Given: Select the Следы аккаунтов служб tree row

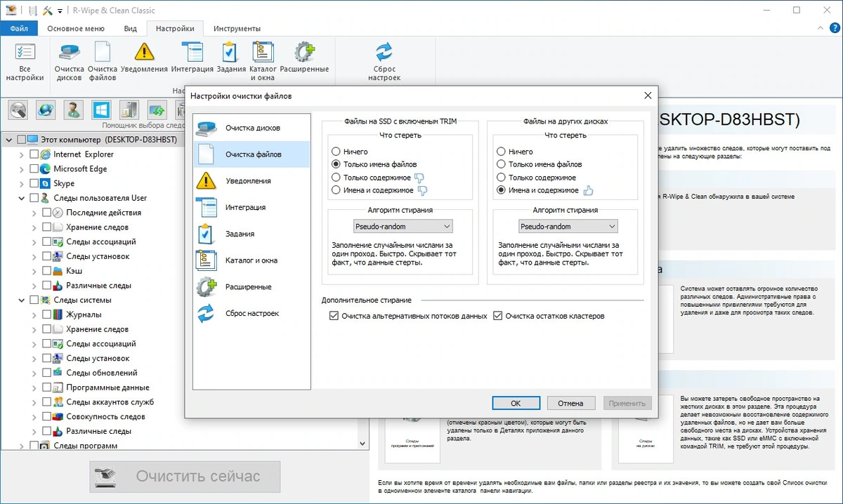Looking at the screenshot, I should click(x=110, y=402).
